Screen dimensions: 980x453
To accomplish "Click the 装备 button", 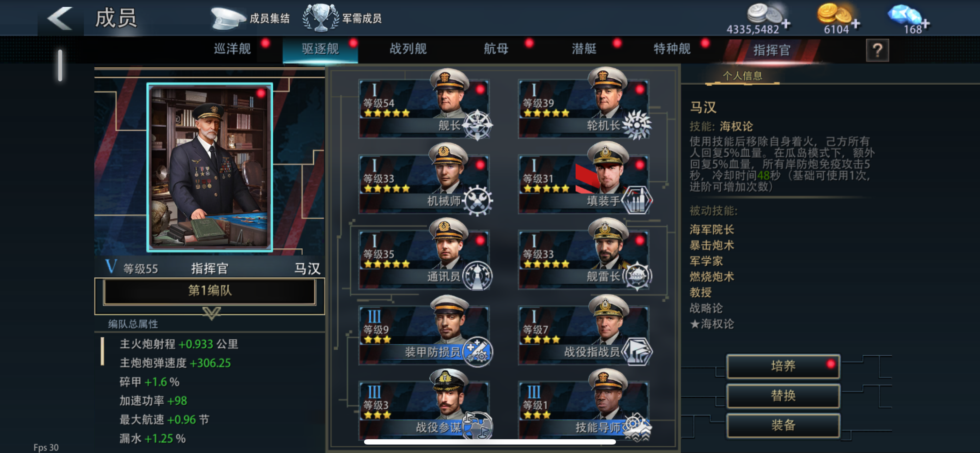I will [783, 425].
